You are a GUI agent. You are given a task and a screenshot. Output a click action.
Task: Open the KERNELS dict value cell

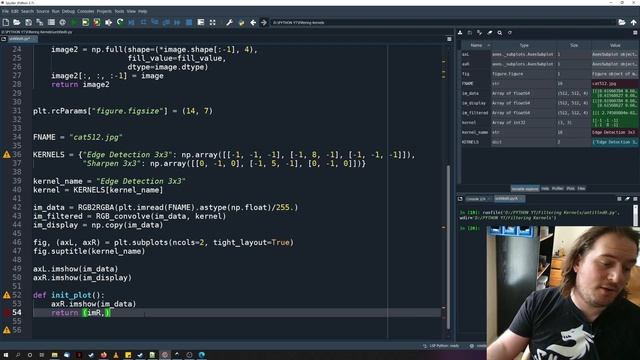[615, 142]
